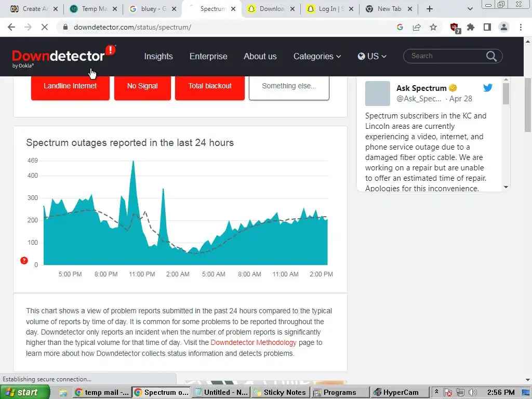Click the @Ask_Spec... handle

[x=419, y=99]
